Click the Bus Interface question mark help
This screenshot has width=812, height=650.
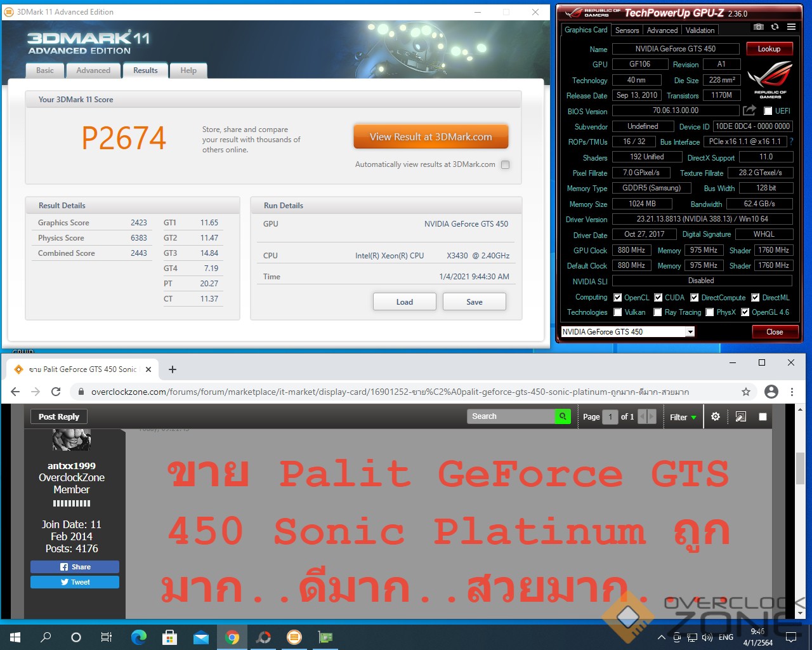click(x=791, y=142)
